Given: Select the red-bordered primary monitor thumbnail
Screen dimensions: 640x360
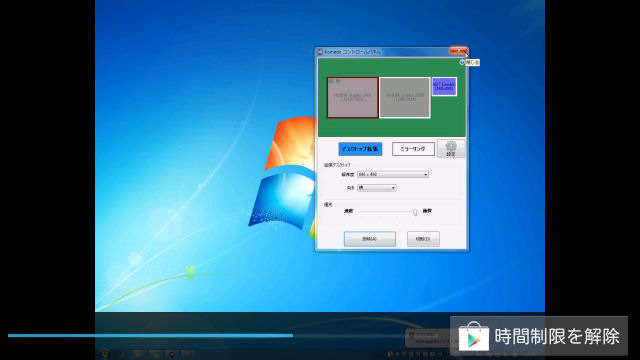Looking at the screenshot, I should (x=353, y=98).
